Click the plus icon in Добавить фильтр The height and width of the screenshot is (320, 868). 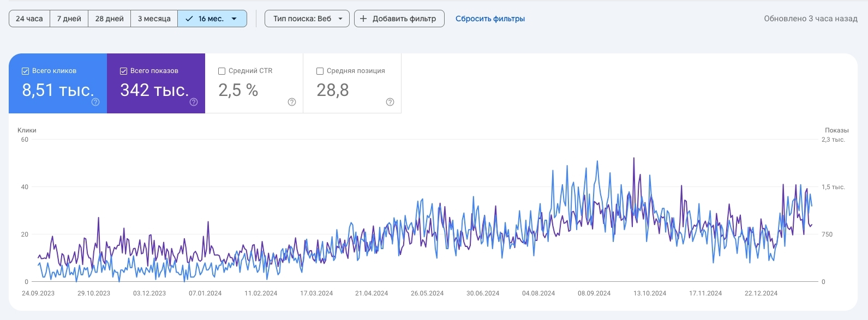363,19
